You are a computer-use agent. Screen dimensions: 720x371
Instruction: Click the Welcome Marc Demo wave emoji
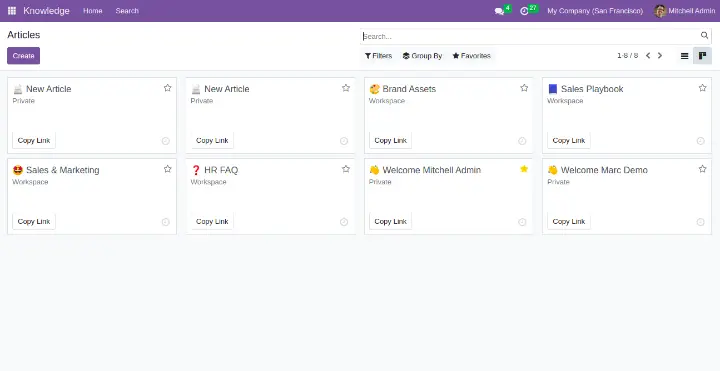[x=553, y=170]
